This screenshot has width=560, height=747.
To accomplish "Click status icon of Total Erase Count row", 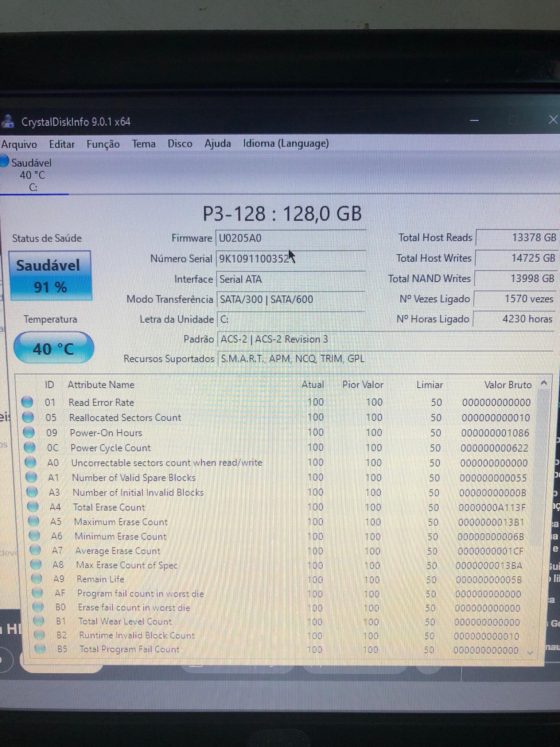I will [x=33, y=507].
